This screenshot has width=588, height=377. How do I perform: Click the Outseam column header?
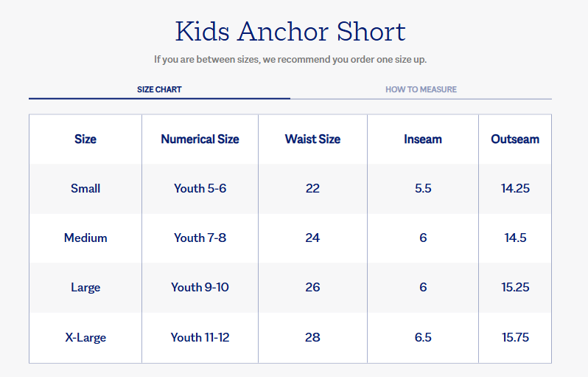coord(515,139)
